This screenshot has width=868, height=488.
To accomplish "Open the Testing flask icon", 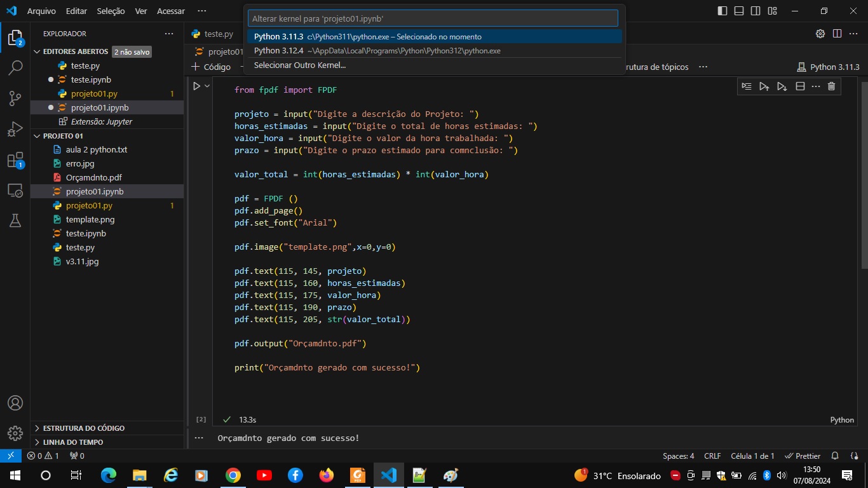I will pyautogui.click(x=15, y=220).
